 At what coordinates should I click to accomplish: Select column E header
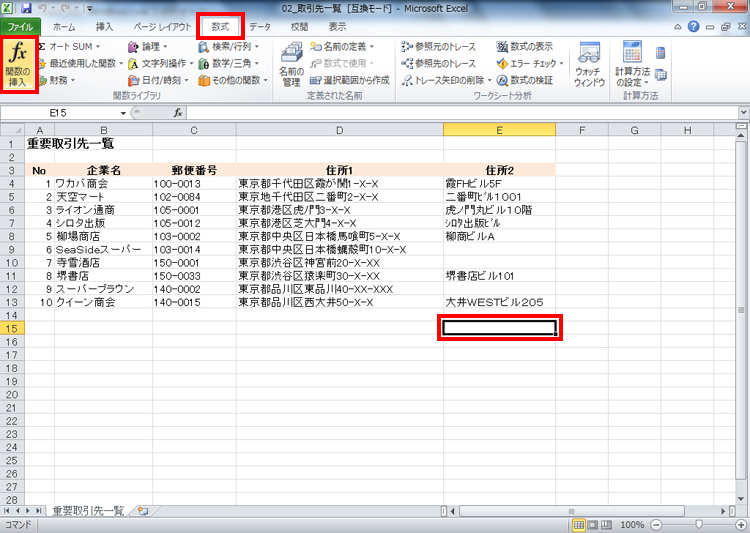499,130
